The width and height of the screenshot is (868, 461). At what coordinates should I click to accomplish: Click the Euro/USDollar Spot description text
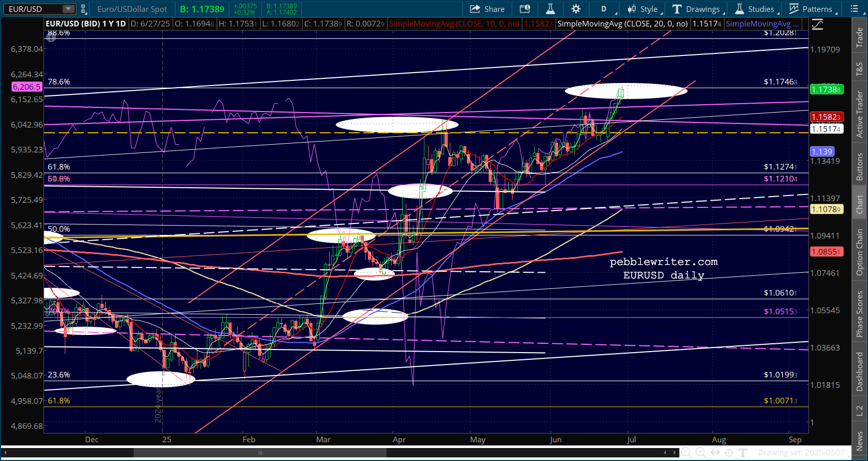click(x=132, y=9)
